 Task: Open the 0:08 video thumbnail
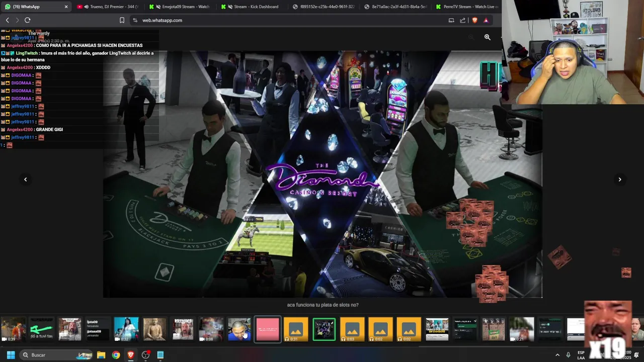coord(211,329)
